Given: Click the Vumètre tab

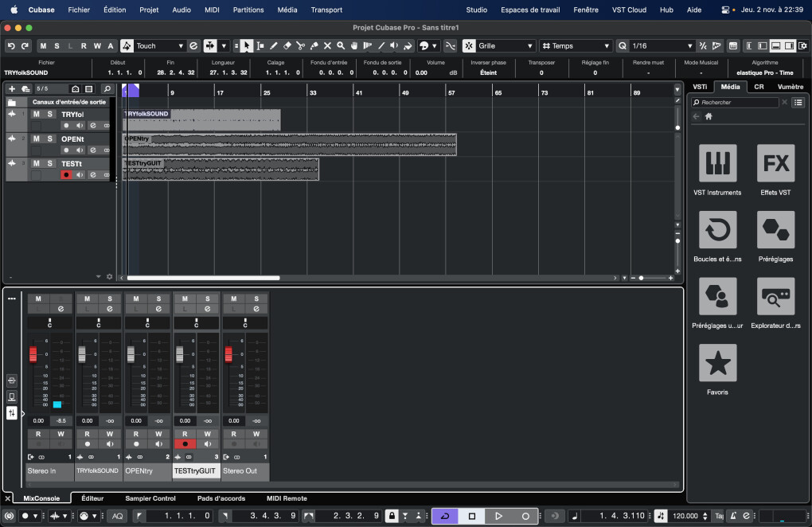Looking at the screenshot, I should pyautogui.click(x=791, y=87).
